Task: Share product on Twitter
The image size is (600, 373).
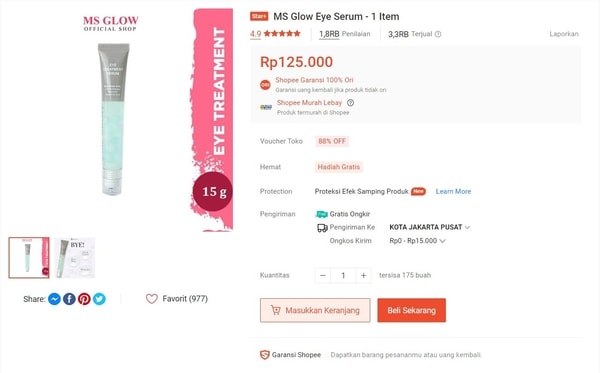Action: pos(99,299)
